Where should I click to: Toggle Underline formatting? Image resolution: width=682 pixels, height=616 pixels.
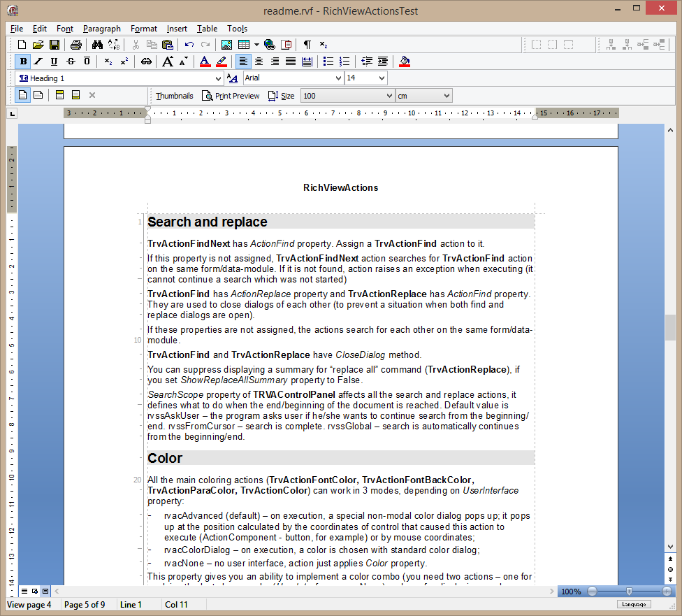[54, 62]
